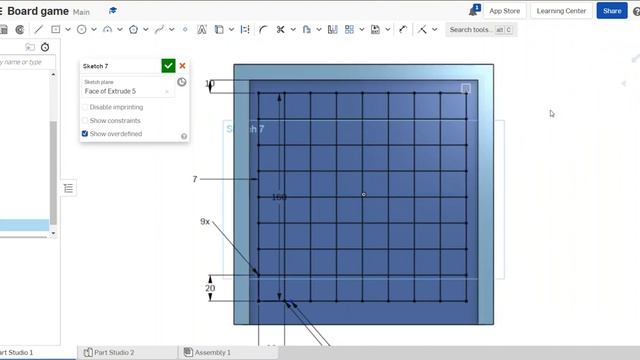
Task: Cancel Sketch 7 with red X
Action: tap(182, 66)
